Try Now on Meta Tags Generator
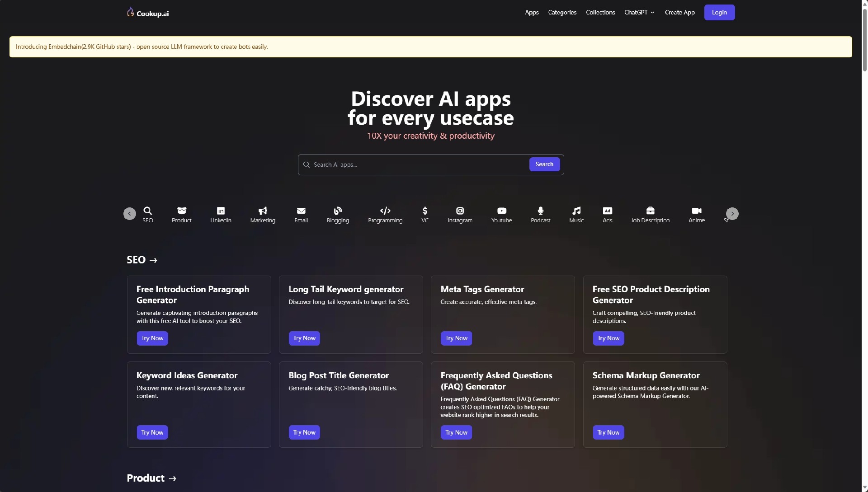This screenshot has height=492, width=868. click(456, 338)
